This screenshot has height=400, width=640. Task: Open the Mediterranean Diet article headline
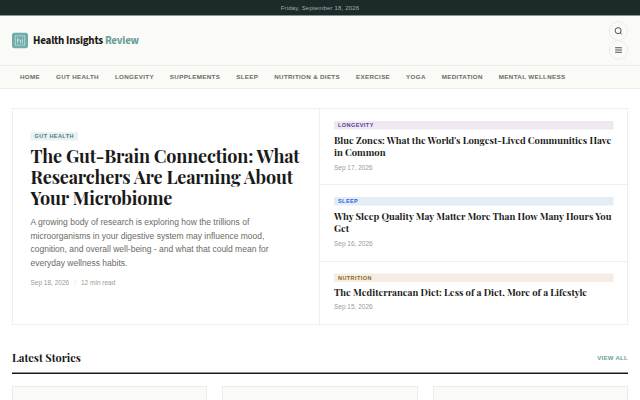(x=460, y=293)
